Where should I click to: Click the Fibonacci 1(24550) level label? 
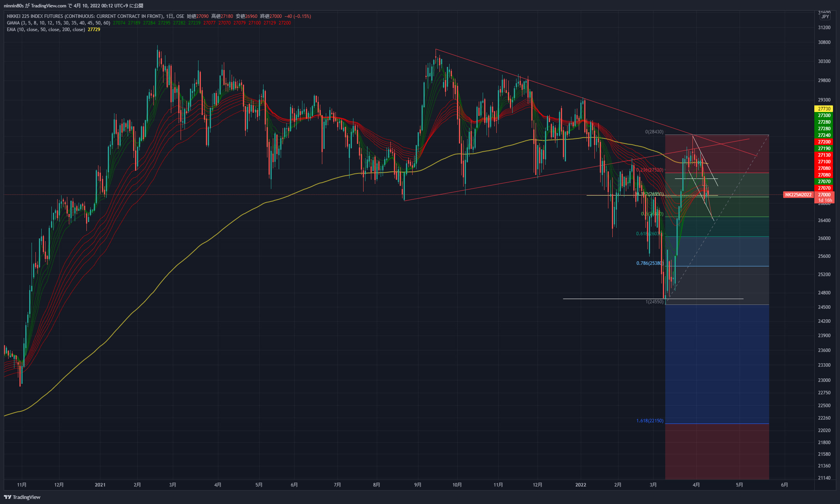pyautogui.click(x=654, y=302)
